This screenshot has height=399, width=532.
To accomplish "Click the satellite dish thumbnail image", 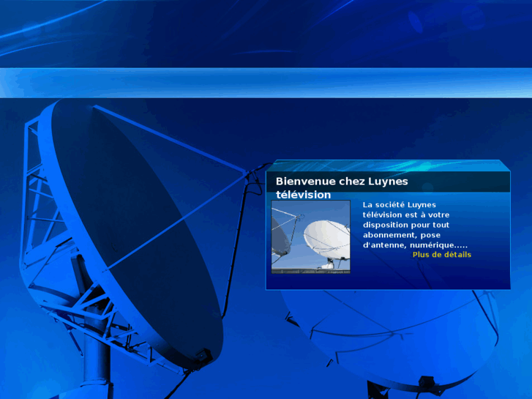I will pos(311,236).
